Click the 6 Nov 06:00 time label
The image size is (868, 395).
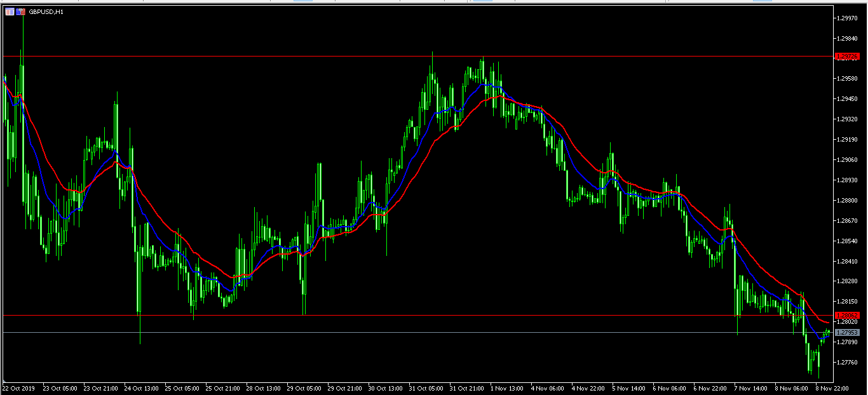click(670, 387)
